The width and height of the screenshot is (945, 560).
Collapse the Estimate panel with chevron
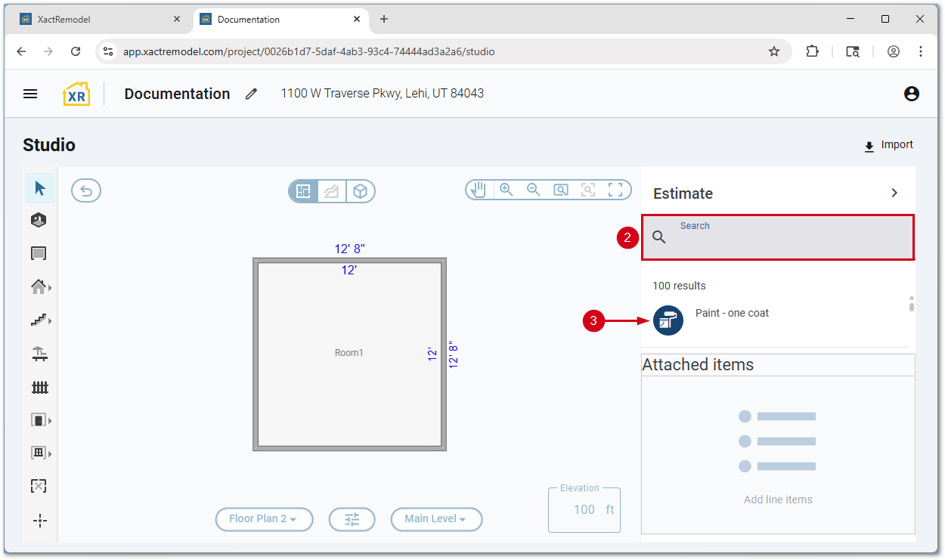[x=894, y=193]
